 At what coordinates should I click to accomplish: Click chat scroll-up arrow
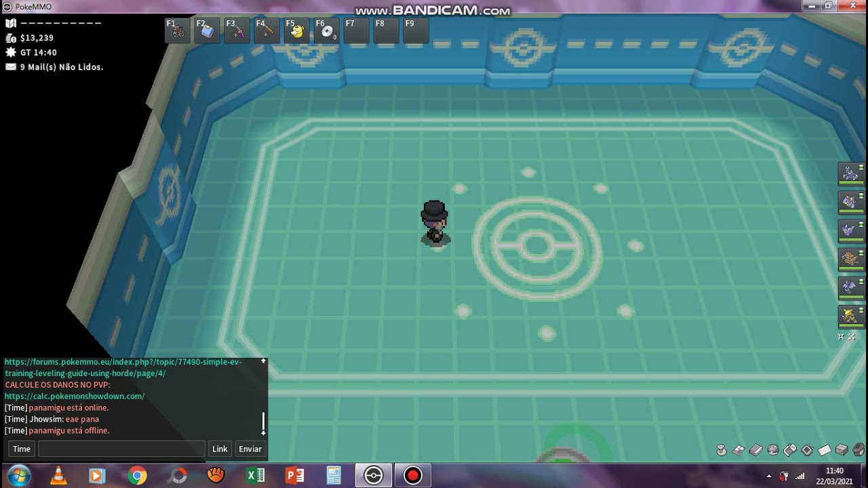click(x=263, y=361)
